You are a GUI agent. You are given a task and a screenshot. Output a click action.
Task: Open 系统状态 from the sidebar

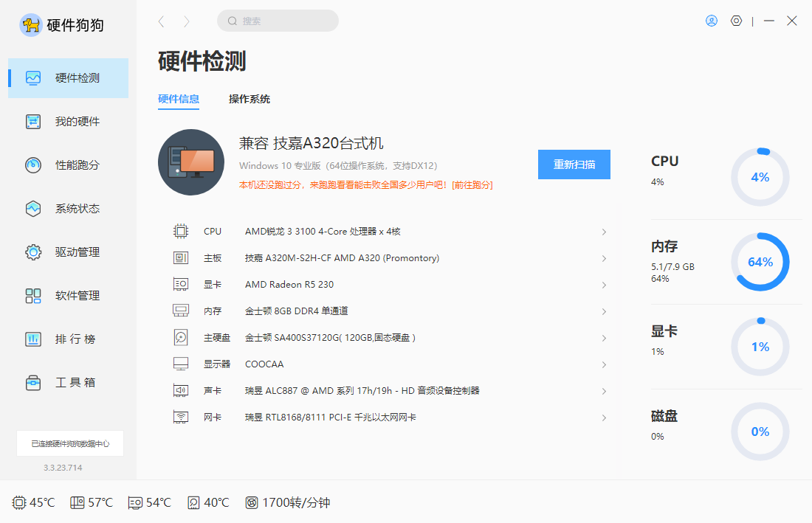tap(67, 208)
